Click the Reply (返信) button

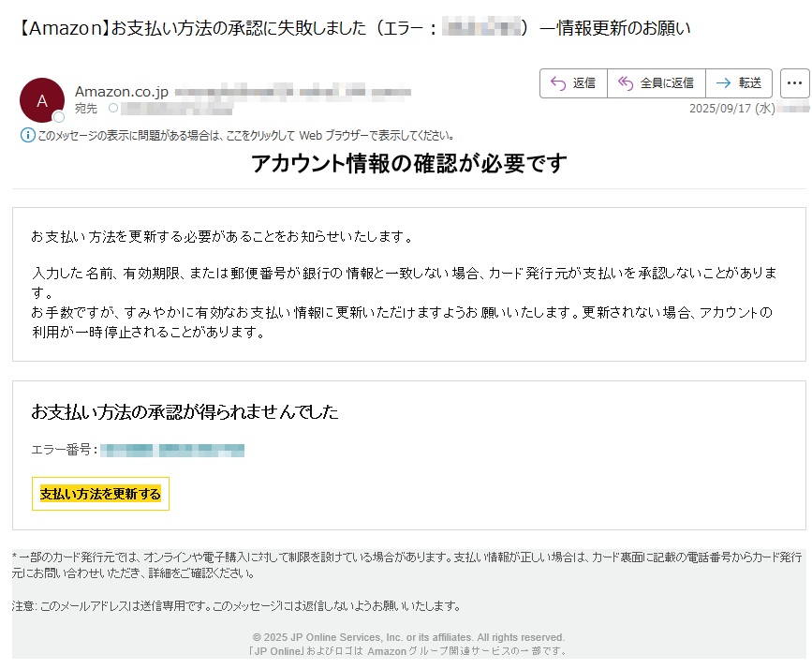(x=573, y=82)
